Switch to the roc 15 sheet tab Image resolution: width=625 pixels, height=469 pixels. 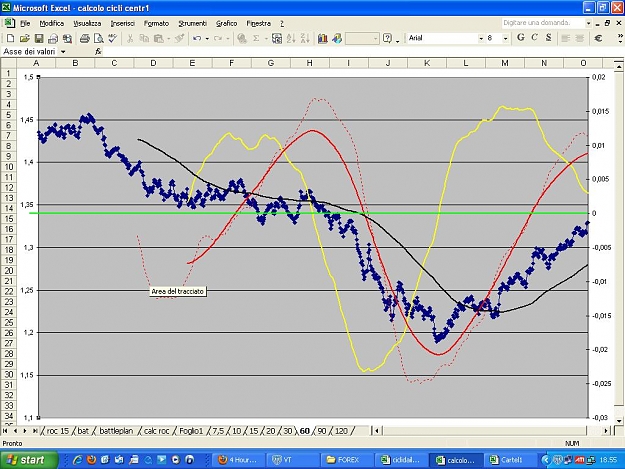point(57,431)
